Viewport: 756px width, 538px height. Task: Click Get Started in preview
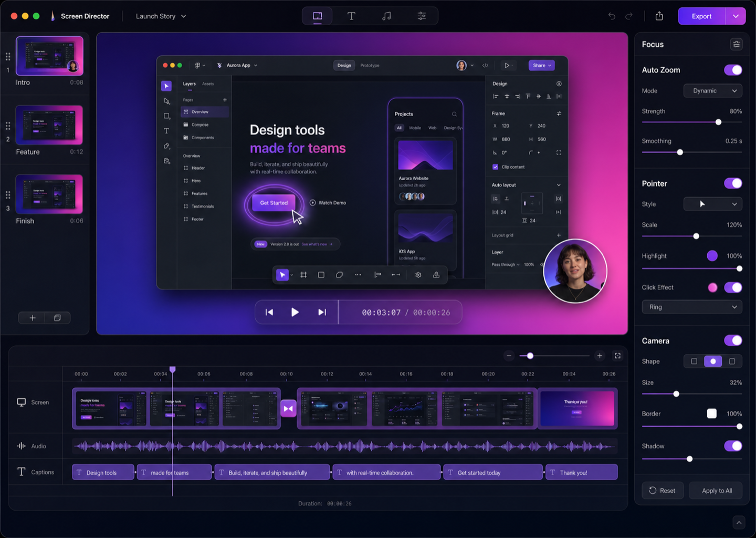tap(274, 203)
